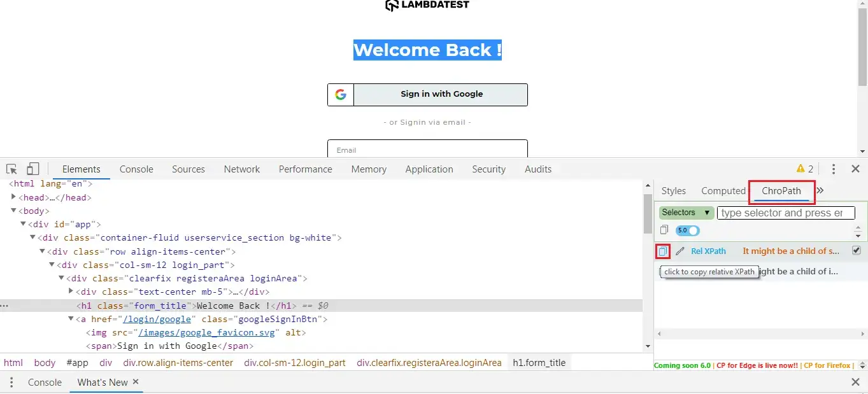
Task: Open the console drawer three-dot menu
Action: pyautogui.click(x=11, y=383)
